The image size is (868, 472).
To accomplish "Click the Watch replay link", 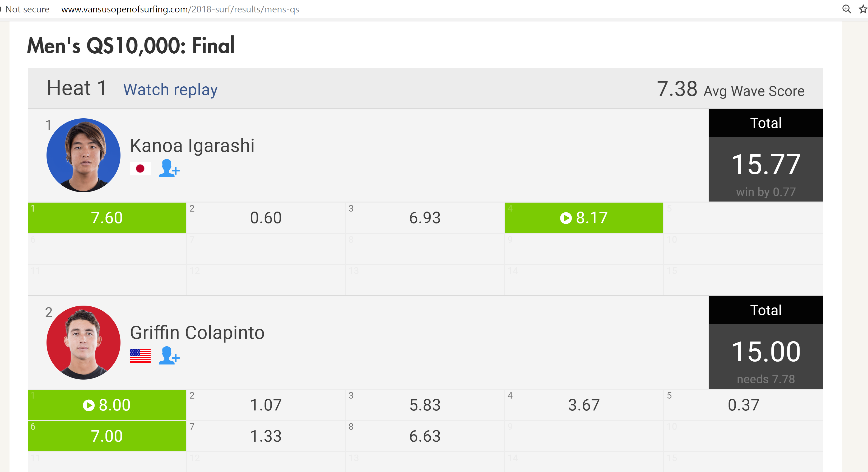I will tap(170, 90).
